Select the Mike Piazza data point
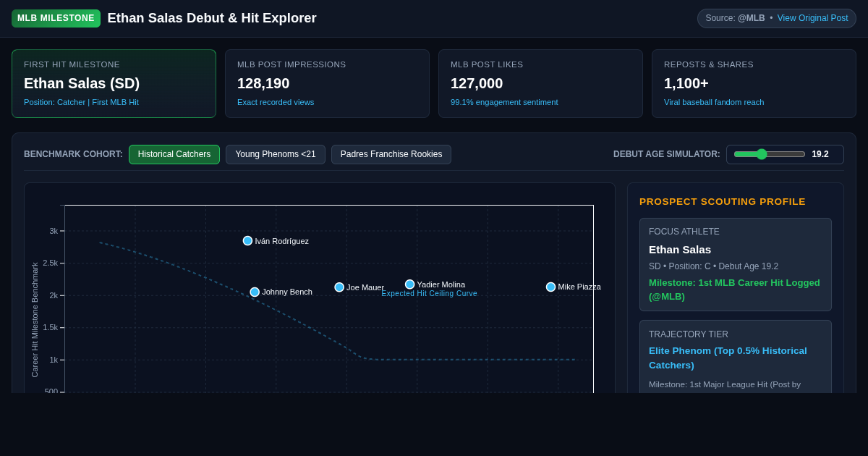Screen dimensions: 868x456 click(x=550, y=287)
